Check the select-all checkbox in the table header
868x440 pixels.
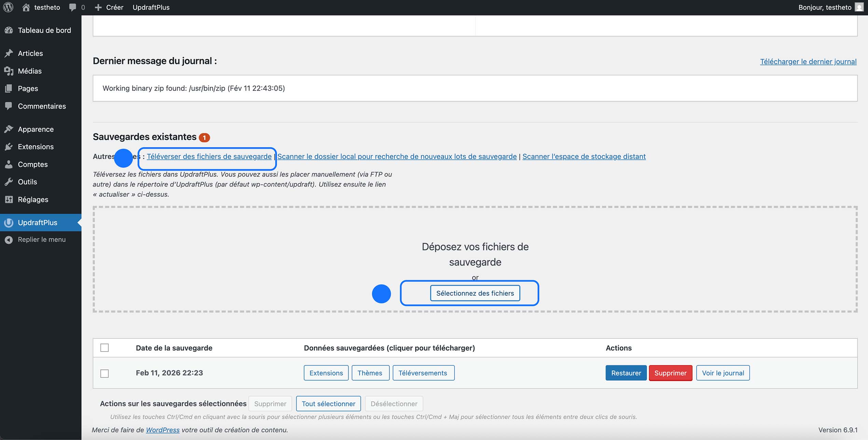click(x=105, y=348)
